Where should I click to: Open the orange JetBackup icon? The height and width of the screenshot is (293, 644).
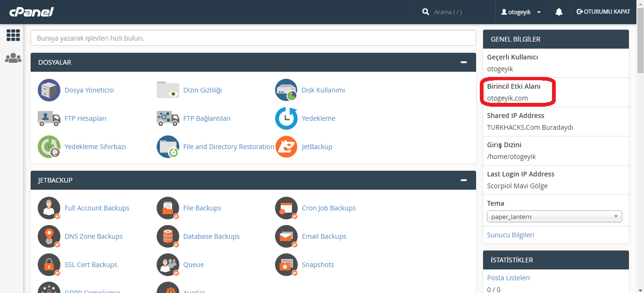(286, 147)
